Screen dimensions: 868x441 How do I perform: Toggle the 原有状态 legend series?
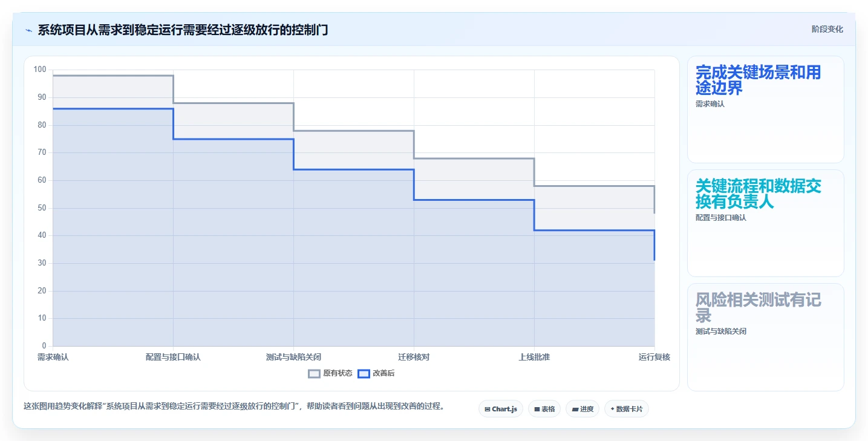(330, 373)
